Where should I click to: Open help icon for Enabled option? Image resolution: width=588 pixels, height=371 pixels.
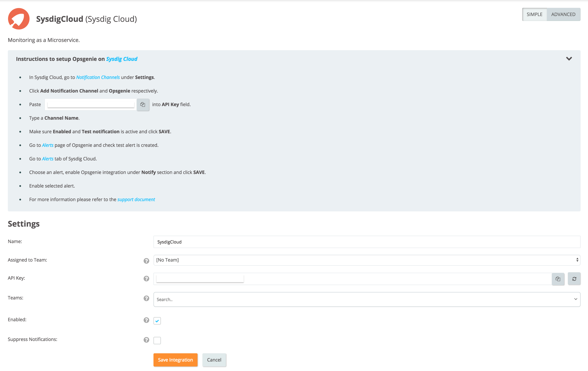point(146,320)
